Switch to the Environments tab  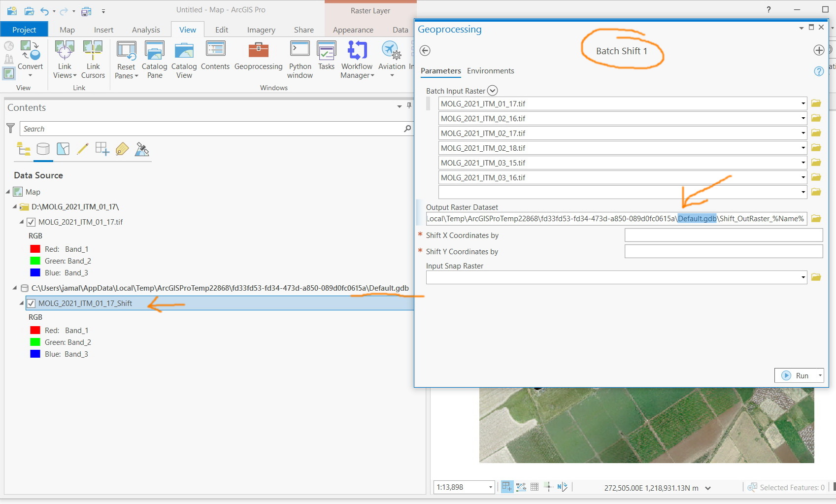(x=490, y=71)
